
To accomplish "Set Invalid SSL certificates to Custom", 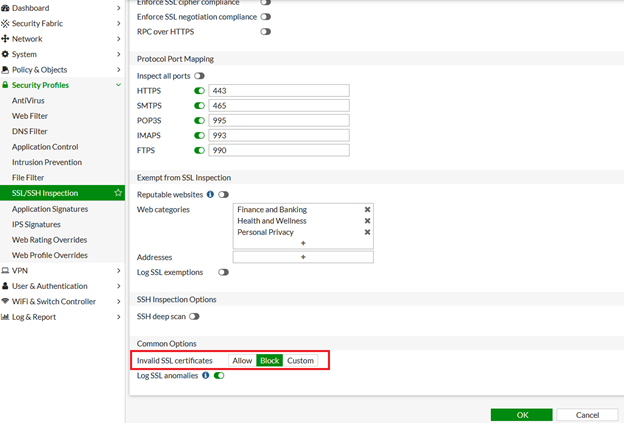I will click(300, 361).
